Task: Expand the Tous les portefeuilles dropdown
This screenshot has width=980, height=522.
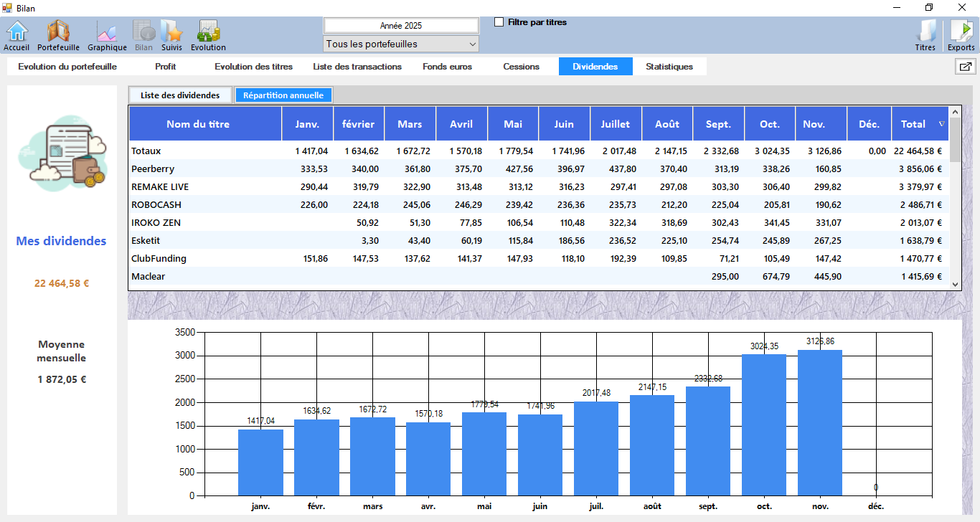Action: (x=401, y=44)
